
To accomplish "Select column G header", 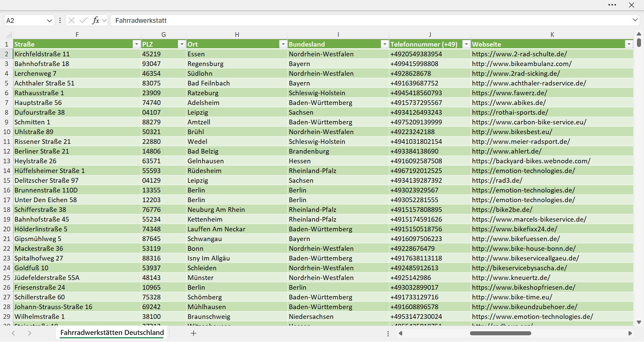I will (164, 35).
